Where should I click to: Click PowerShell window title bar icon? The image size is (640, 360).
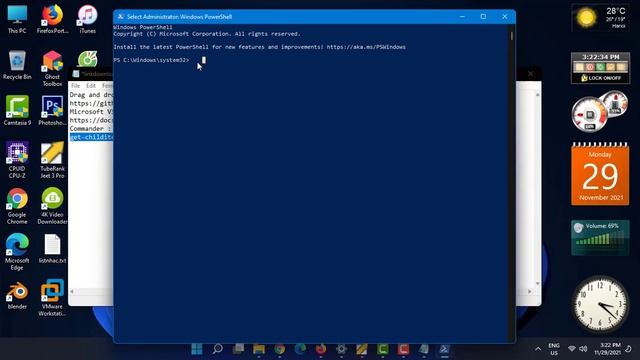click(x=120, y=17)
